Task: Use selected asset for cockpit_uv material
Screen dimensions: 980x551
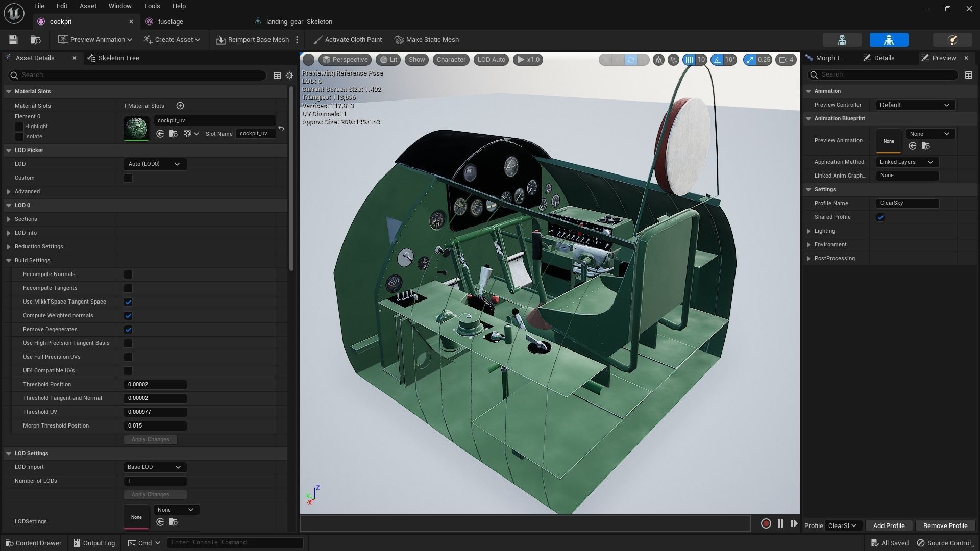Action: [x=160, y=134]
